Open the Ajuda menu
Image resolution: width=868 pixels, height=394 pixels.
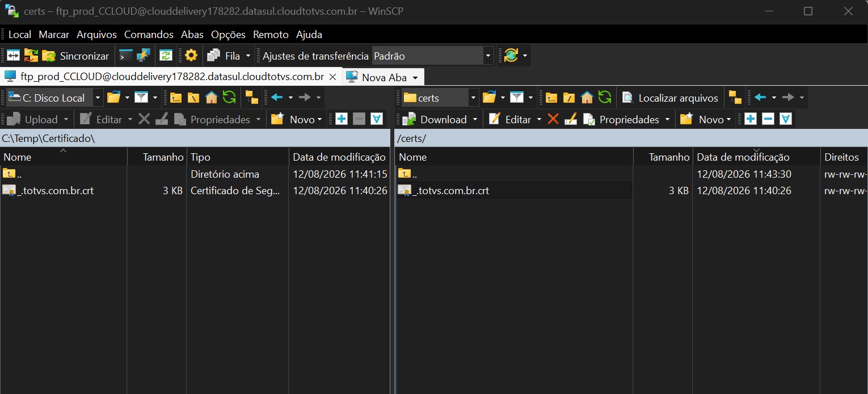coord(309,35)
